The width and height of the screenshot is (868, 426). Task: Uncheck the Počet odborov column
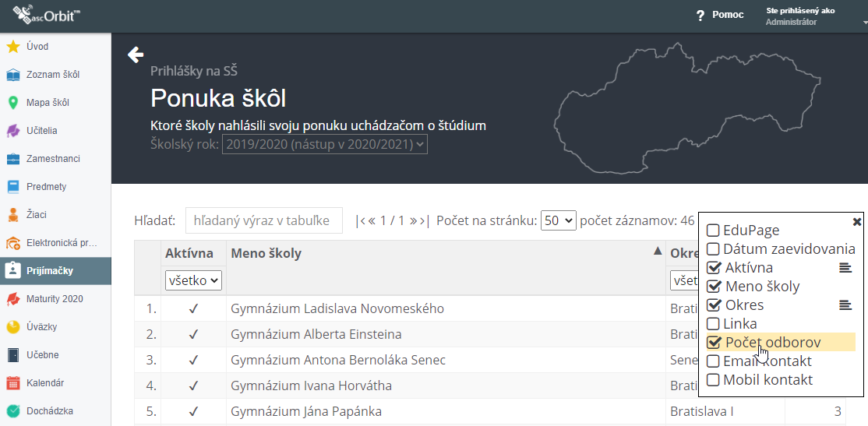(x=713, y=343)
